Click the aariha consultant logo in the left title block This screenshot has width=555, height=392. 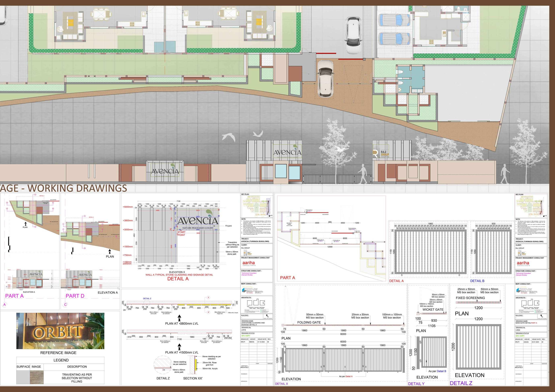[x=249, y=263]
